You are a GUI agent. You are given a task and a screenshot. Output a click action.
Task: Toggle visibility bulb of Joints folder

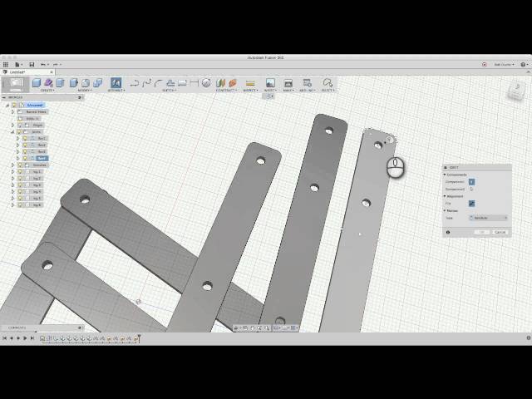coord(19,132)
